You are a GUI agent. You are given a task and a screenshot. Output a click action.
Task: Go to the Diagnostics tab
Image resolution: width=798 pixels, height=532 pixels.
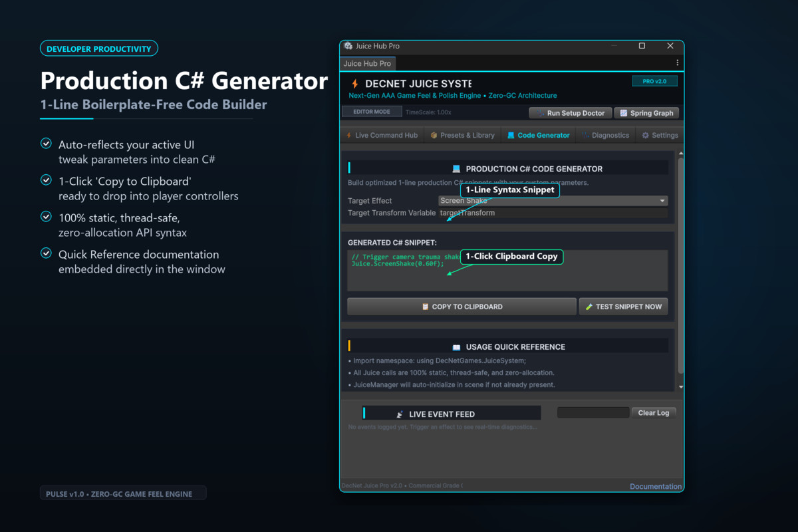605,135
